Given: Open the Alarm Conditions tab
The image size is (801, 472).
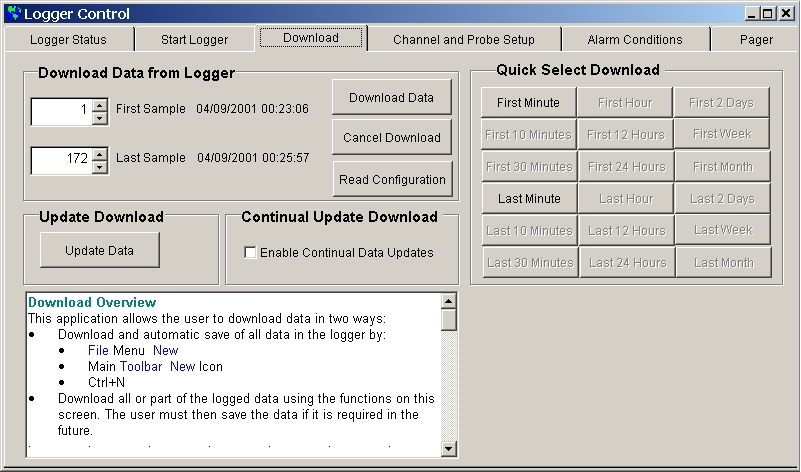Looking at the screenshot, I should click(635, 39).
